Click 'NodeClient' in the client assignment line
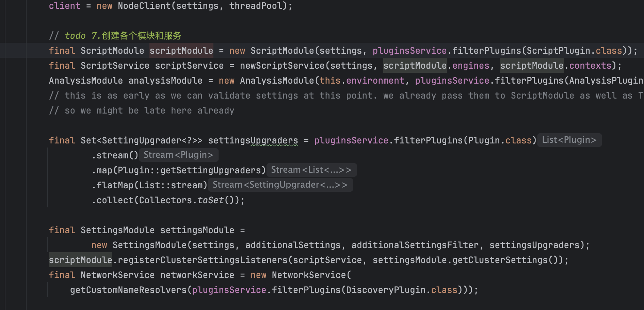This screenshot has width=644, height=310. 144,6
